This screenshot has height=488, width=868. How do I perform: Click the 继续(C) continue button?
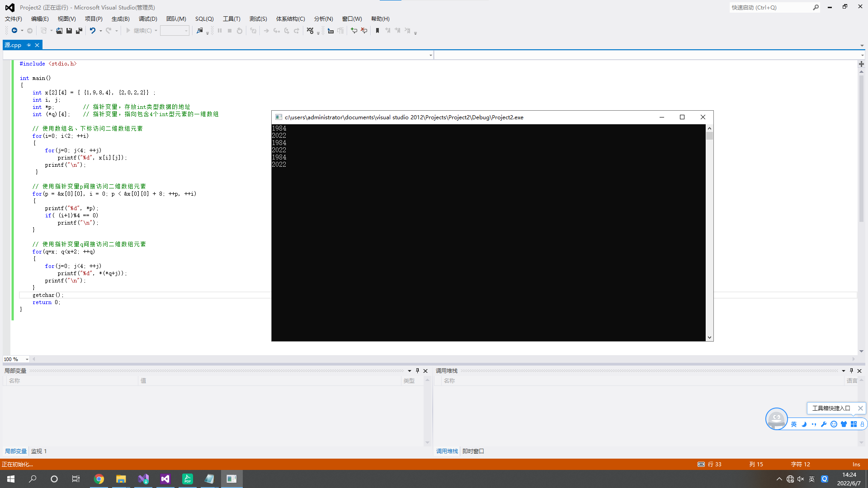[139, 31]
